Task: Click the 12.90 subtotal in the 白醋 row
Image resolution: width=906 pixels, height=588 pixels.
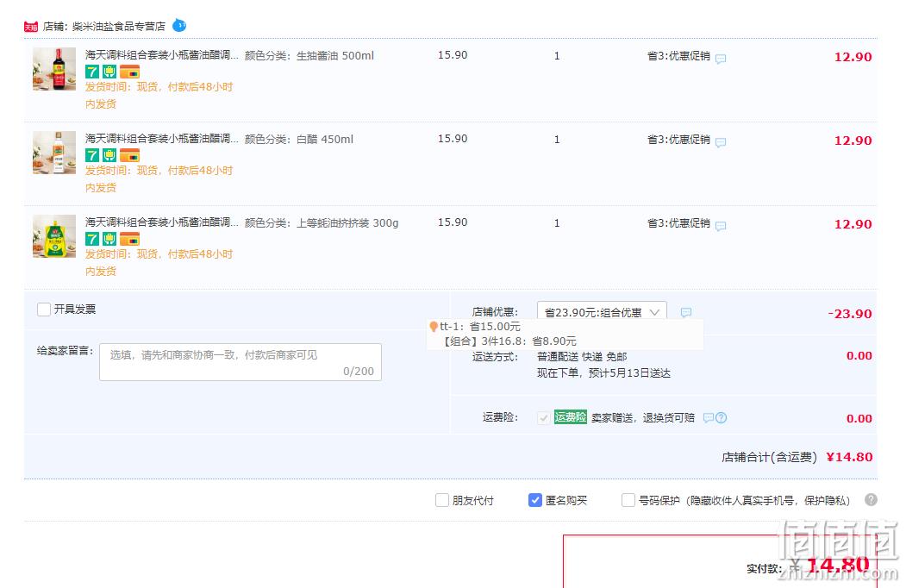Action: pos(853,141)
